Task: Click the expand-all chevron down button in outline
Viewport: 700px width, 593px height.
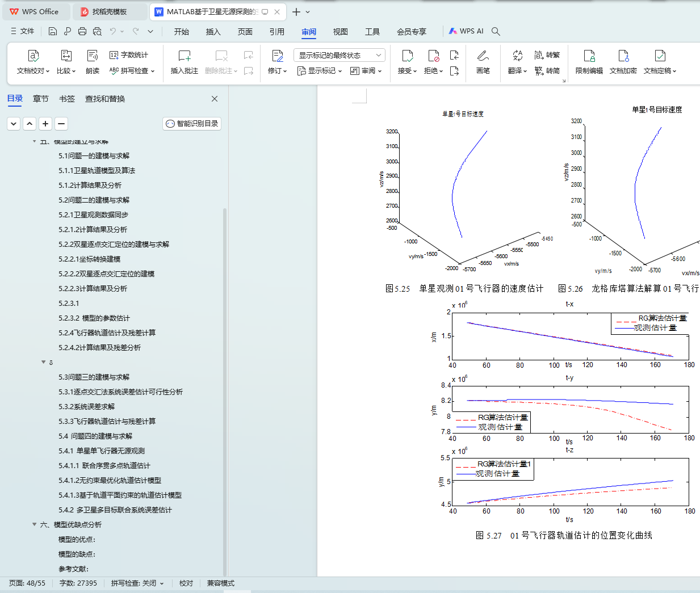Action: coord(14,123)
